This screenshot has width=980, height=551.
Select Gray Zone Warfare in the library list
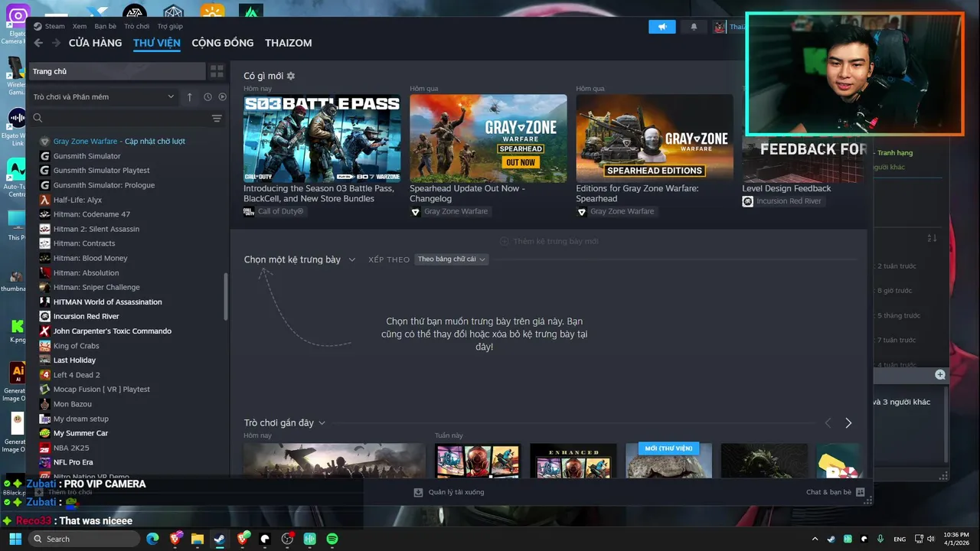[119, 142]
